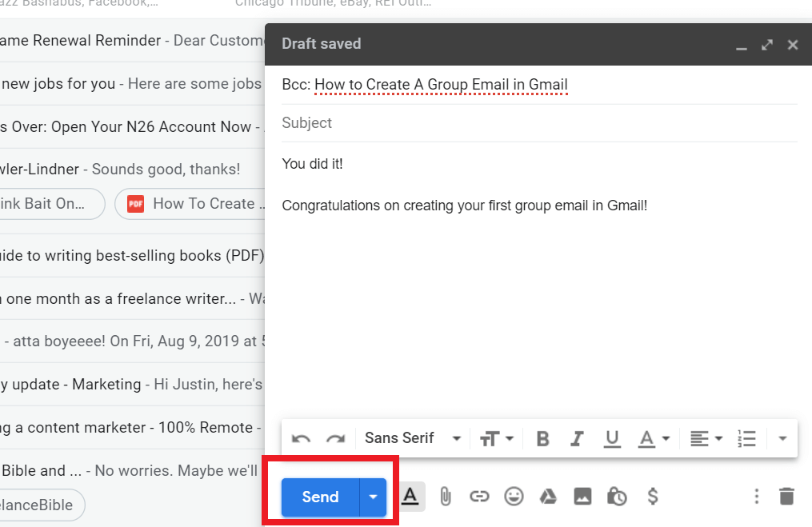This screenshot has width=812, height=527.
Task: Attach a file using the paperclip icon
Action: click(446, 497)
